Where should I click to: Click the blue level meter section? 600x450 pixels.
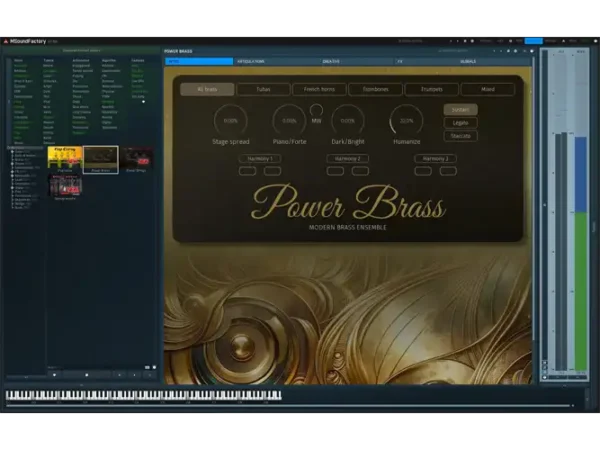[x=581, y=174]
